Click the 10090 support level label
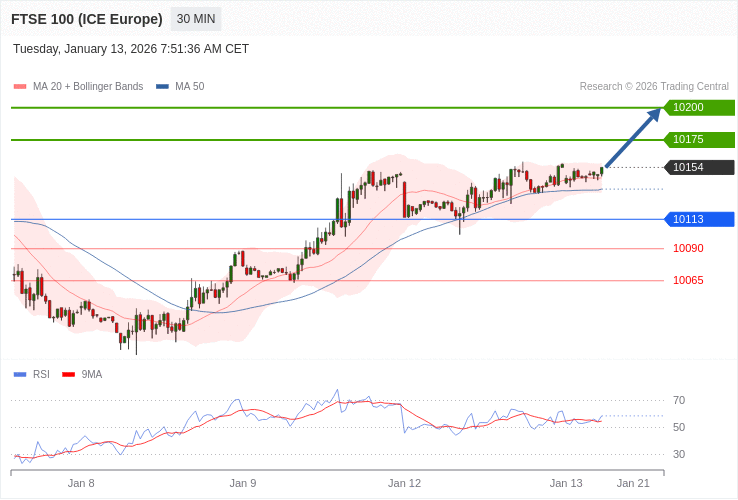Screen dimensions: 738x500 (688, 248)
